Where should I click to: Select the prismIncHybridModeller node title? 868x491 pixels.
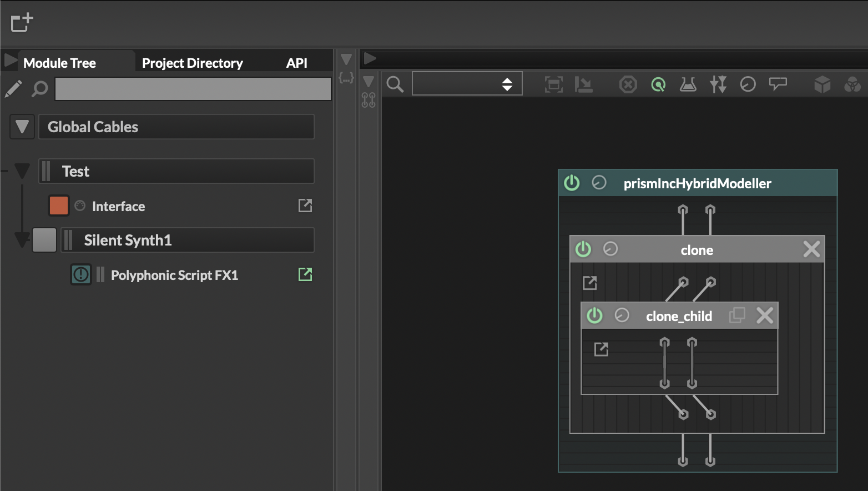[697, 183]
